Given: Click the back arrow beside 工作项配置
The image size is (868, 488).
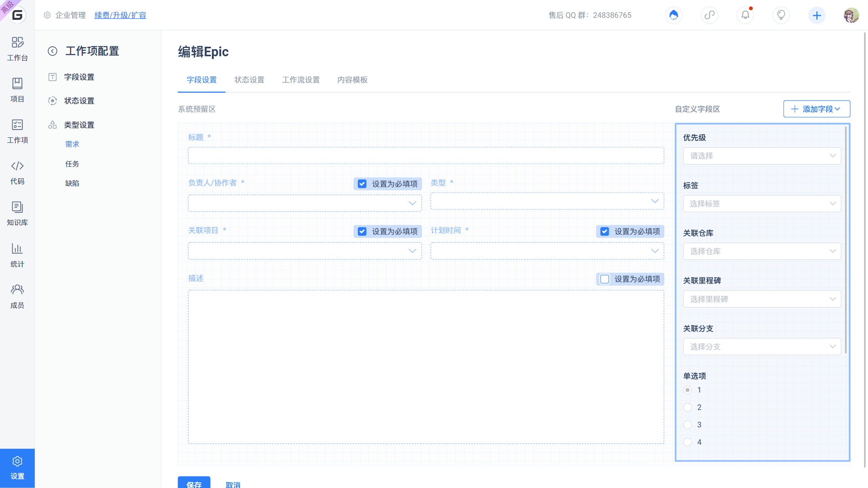Looking at the screenshot, I should pyautogui.click(x=52, y=51).
